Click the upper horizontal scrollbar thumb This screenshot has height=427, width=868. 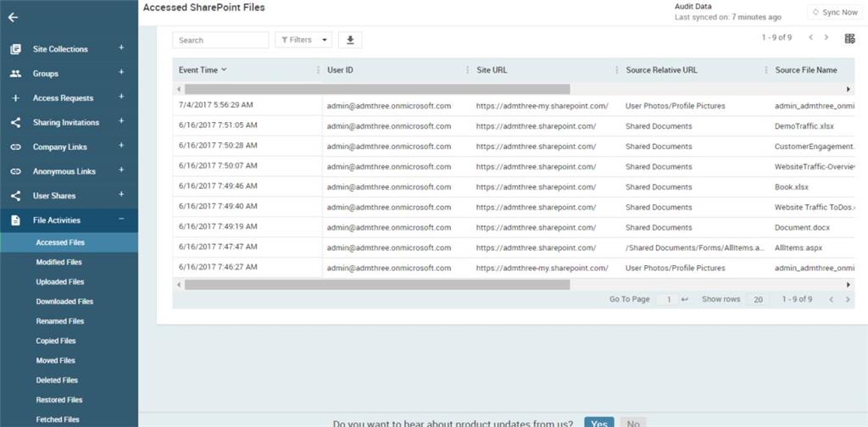(x=377, y=89)
